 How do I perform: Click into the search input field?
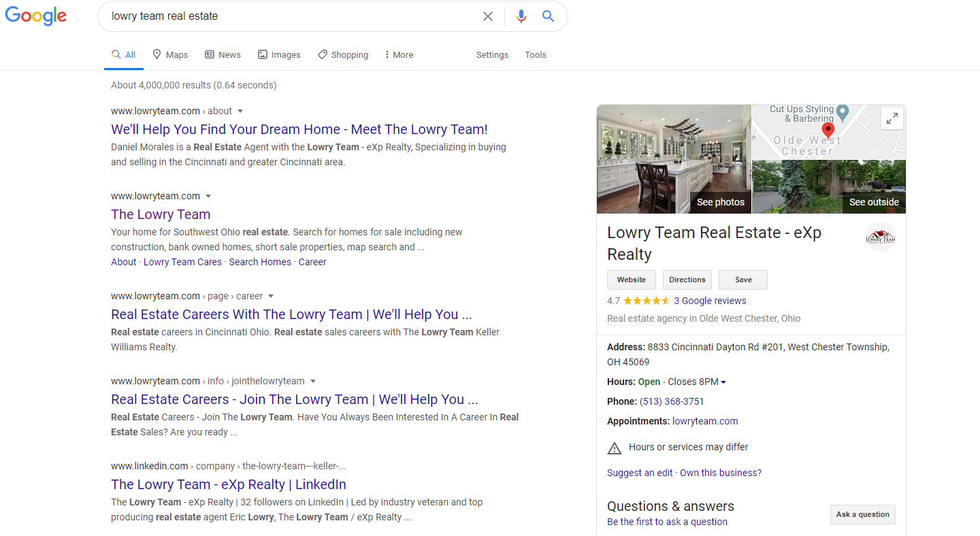tap(293, 16)
